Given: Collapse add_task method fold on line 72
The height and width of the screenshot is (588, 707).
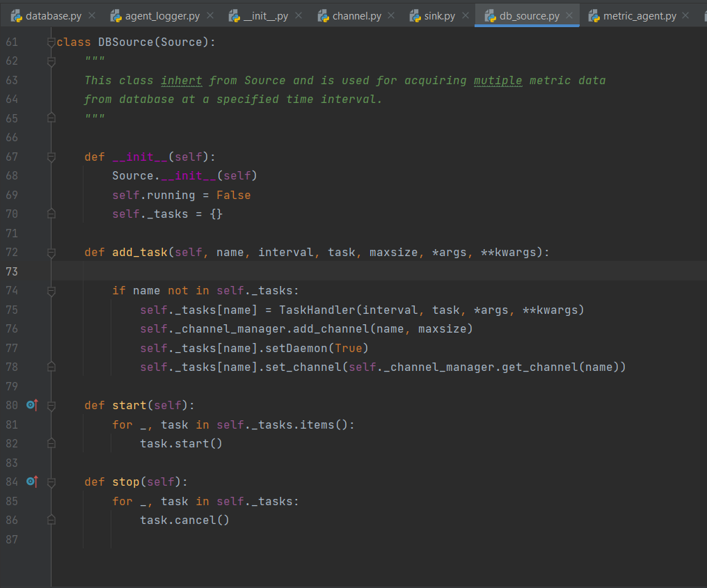Looking at the screenshot, I should pyautogui.click(x=51, y=253).
